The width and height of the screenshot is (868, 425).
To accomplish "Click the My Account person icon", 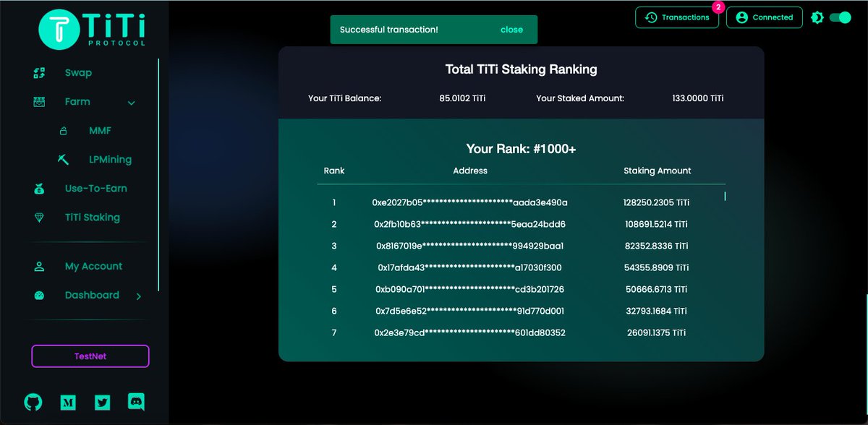I will point(40,266).
